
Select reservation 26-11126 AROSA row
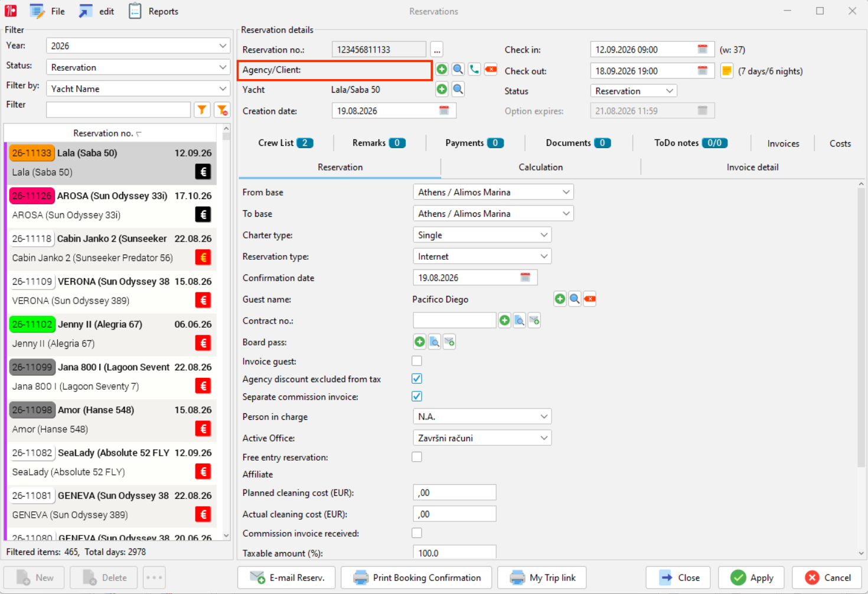[x=111, y=205]
